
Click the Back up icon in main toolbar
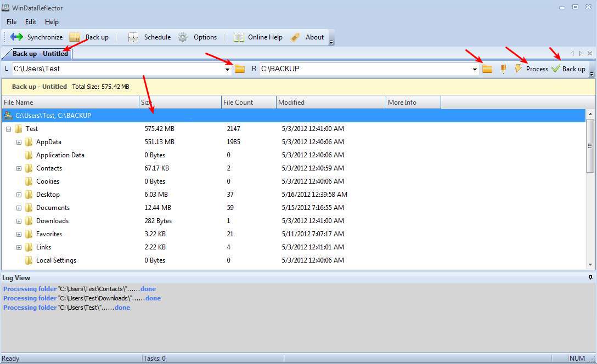pyautogui.click(x=75, y=37)
